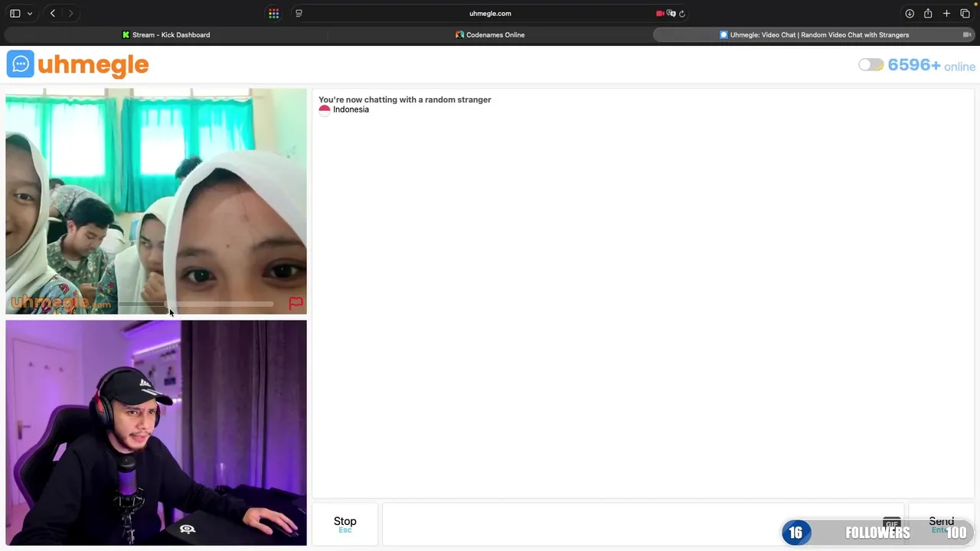Viewport: 980px width, 551px height.
Task: Click 'You're now chatting with a random stranger'
Action: (405, 99)
